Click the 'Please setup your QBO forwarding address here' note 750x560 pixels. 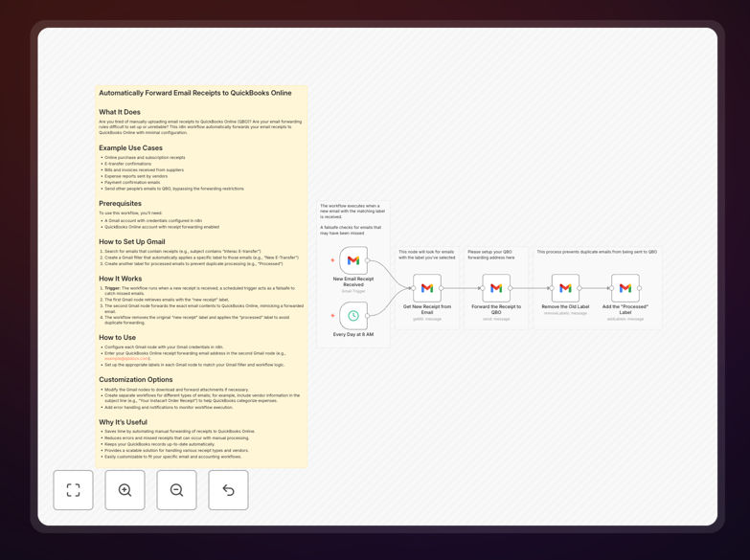tap(491, 255)
